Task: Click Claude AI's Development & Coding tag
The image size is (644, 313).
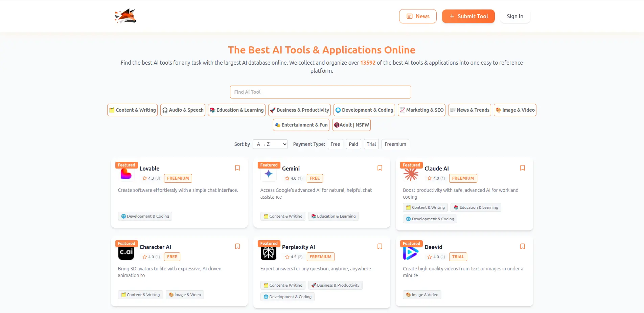Action: (x=430, y=219)
